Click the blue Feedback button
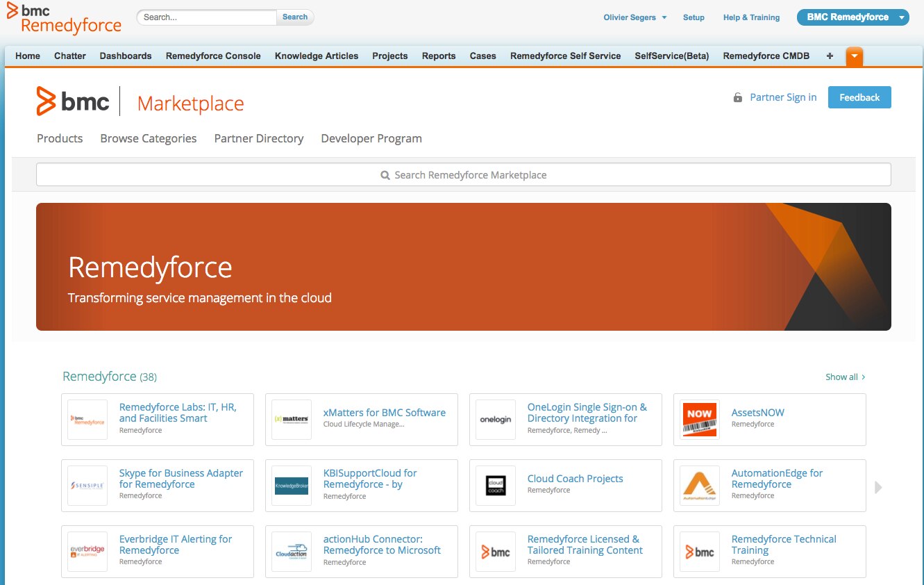 click(x=859, y=97)
